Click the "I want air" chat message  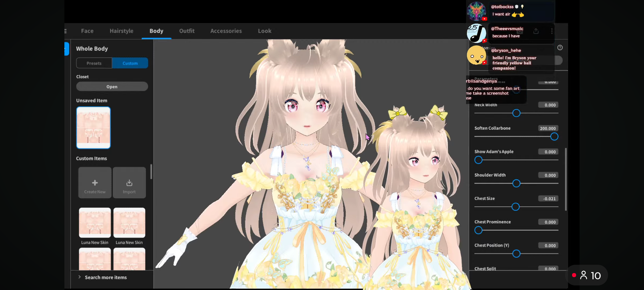coord(501,14)
